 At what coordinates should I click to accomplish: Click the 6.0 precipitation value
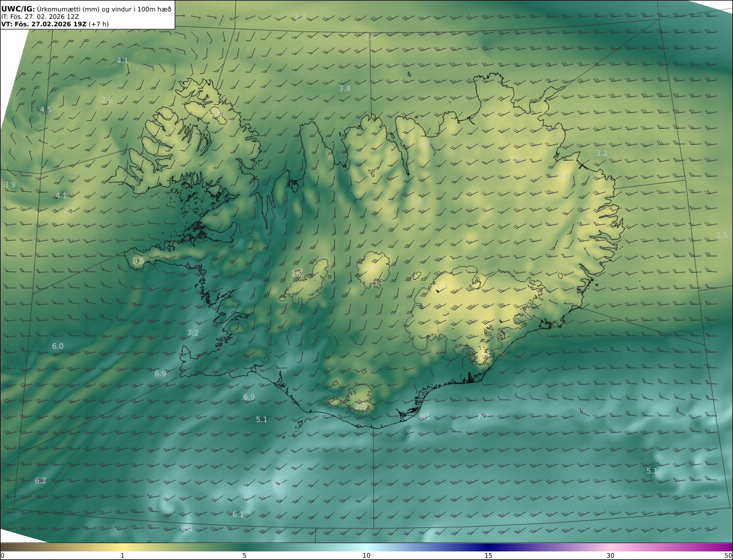[x=58, y=346]
